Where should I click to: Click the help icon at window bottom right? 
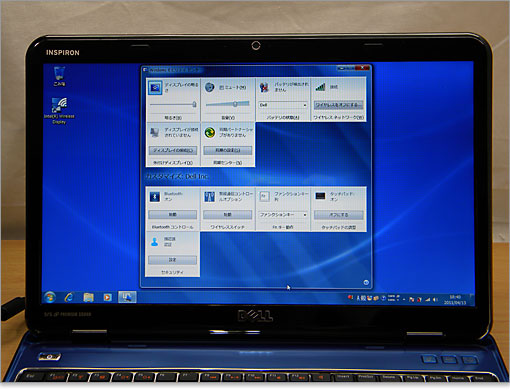click(366, 283)
